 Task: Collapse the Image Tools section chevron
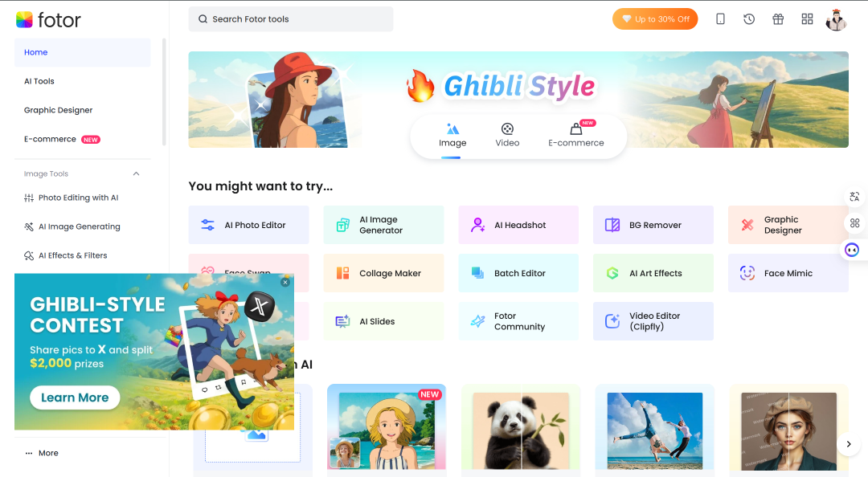click(136, 173)
